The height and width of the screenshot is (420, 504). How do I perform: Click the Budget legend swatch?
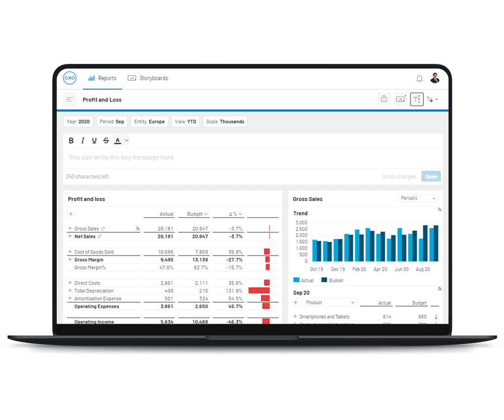(x=324, y=280)
